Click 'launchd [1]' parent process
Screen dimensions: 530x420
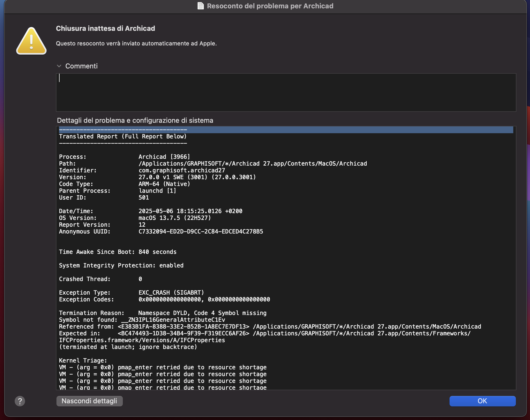157,191
